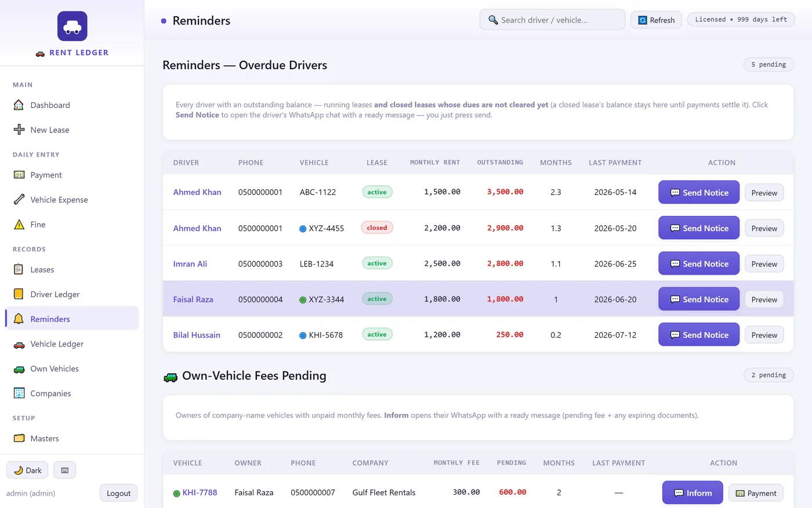Screen dimensions: 812x508
Task: Click the refresh arrows icon
Action: click(x=643, y=20)
